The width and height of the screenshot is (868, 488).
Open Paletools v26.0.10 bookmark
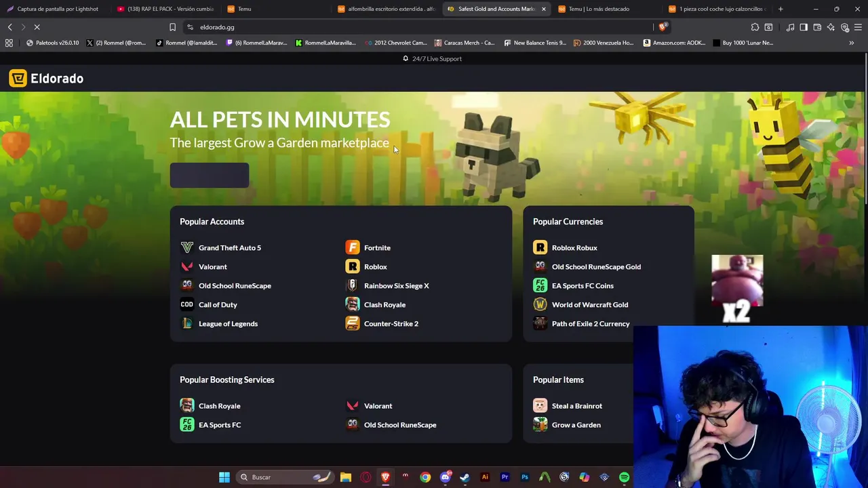tap(52, 43)
